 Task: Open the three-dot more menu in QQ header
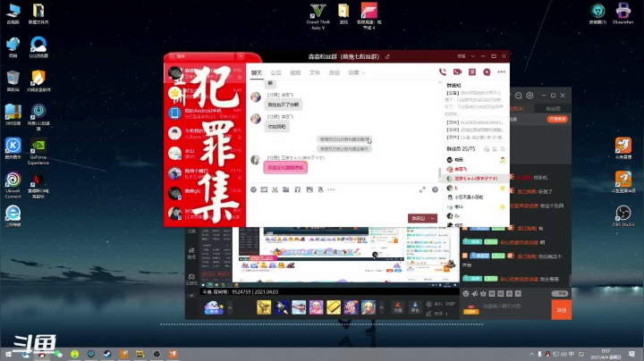tap(502, 72)
